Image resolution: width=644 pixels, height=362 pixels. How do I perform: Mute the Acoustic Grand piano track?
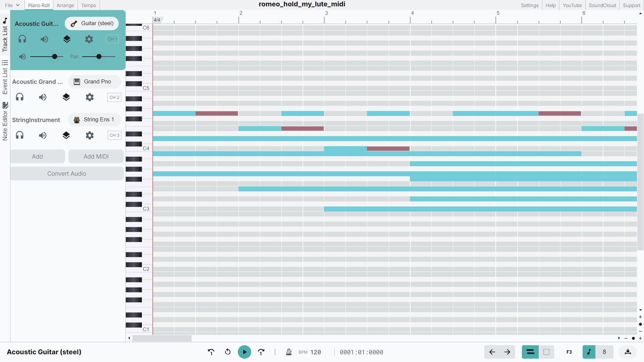(42, 97)
